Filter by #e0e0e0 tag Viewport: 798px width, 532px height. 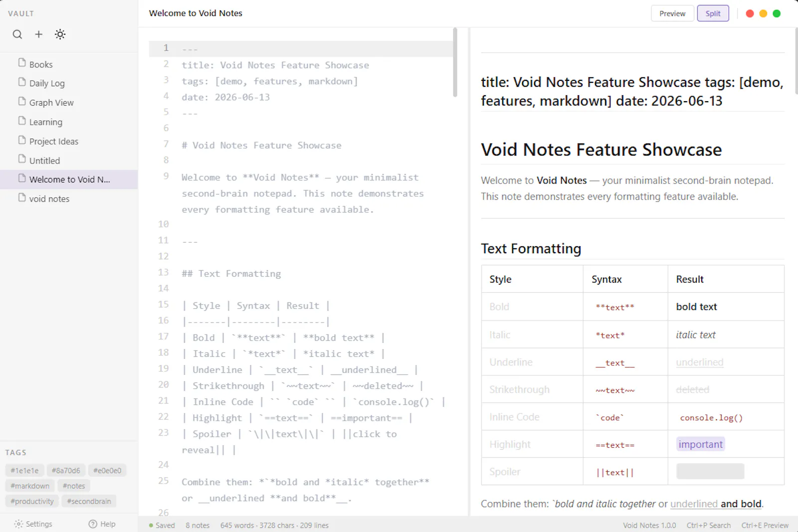(107, 470)
